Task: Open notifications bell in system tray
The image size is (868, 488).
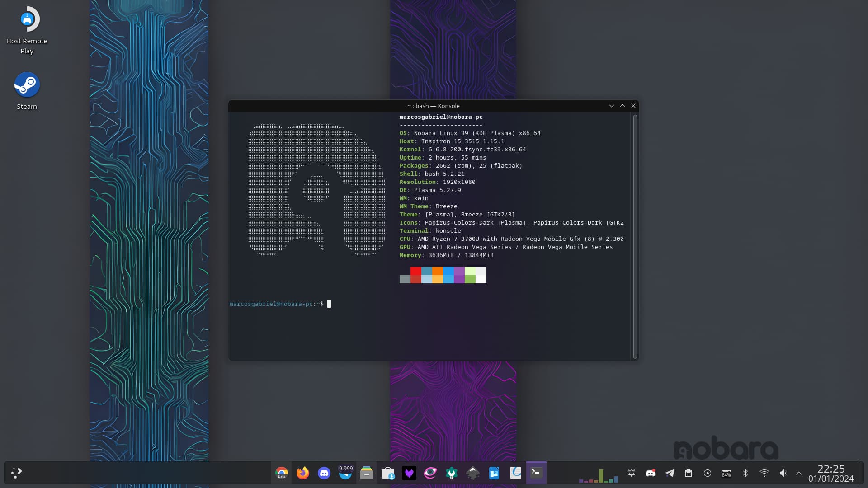Action: pyautogui.click(x=632, y=473)
